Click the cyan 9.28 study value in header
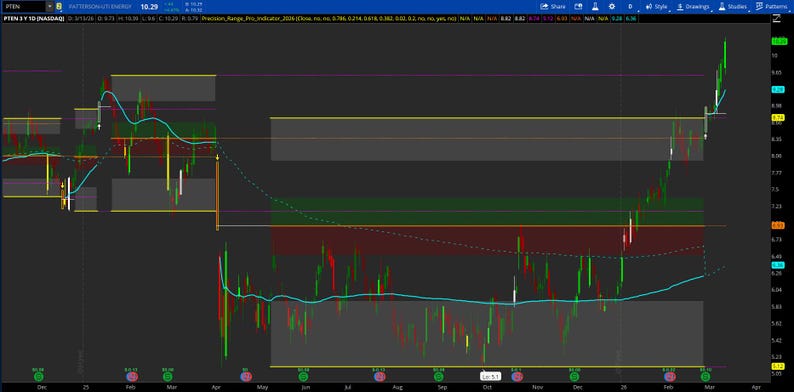This screenshot has height=392, width=794. tap(616, 18)
